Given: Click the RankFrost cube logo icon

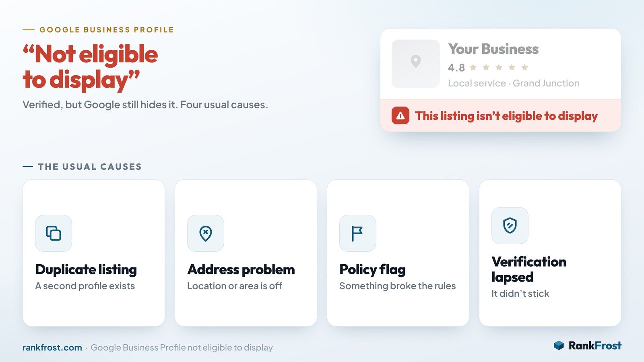Looking at the screenshot, I should pyautogui.click(x=559, y=346).
